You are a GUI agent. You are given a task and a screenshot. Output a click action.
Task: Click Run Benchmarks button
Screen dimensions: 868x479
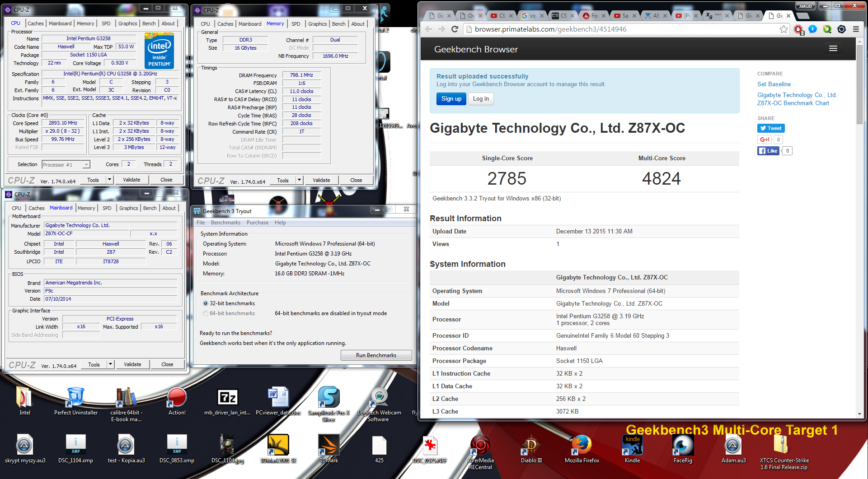tap(376, 355)
